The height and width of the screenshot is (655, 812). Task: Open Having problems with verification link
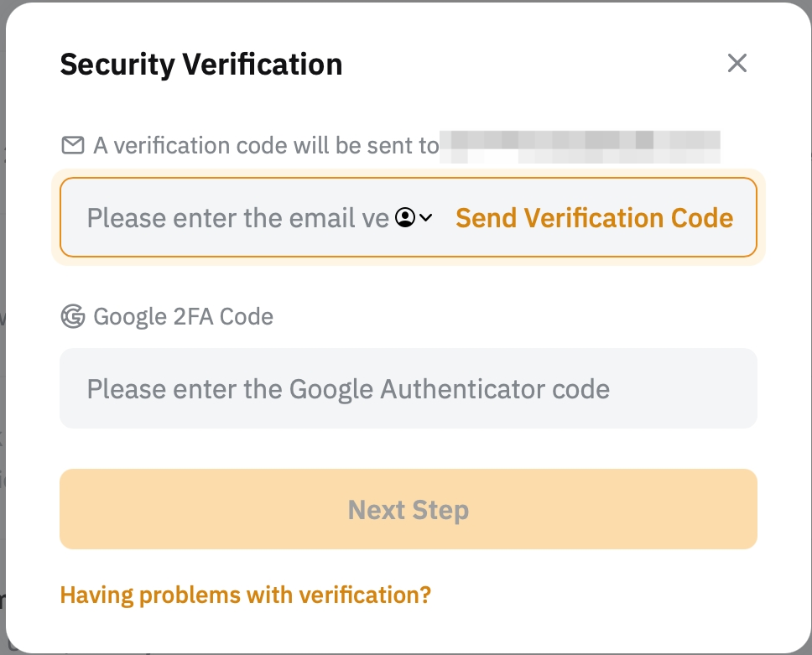245,595
